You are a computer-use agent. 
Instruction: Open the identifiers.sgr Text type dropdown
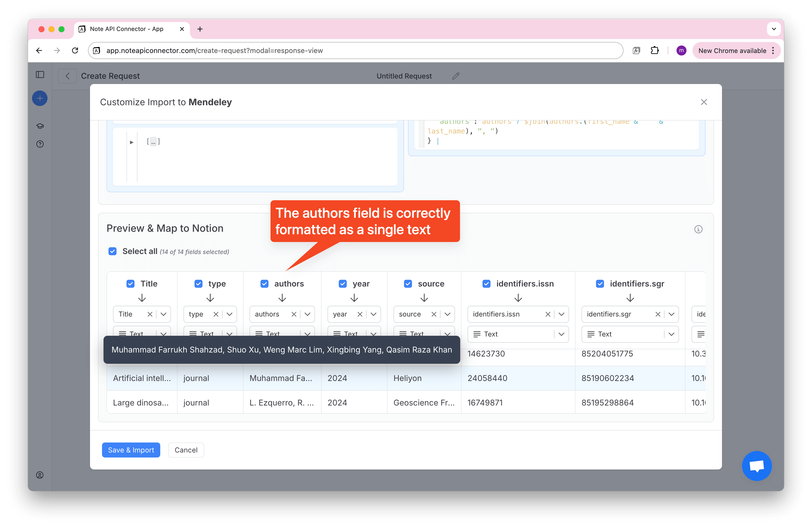[x=630, y=334]
